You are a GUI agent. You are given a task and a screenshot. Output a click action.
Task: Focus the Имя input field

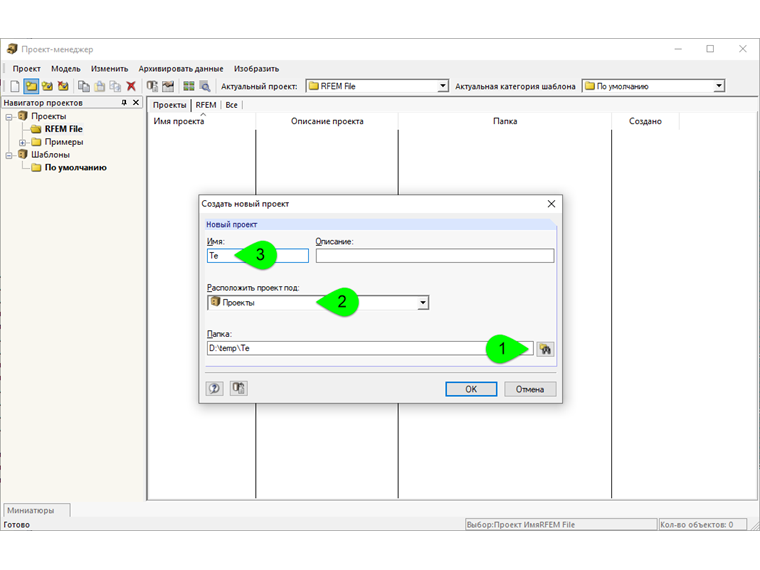[x=258, y=255]
